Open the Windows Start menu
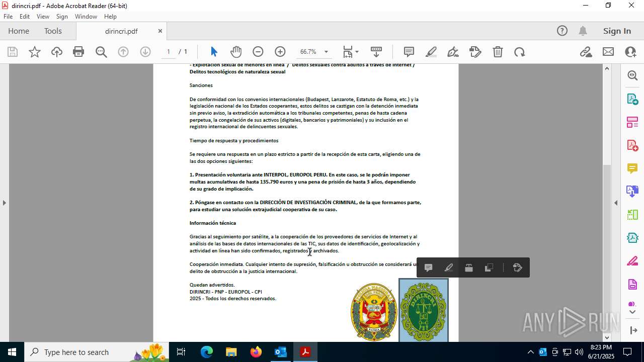Screen dimensions: 644x362 tap(12, 352)
